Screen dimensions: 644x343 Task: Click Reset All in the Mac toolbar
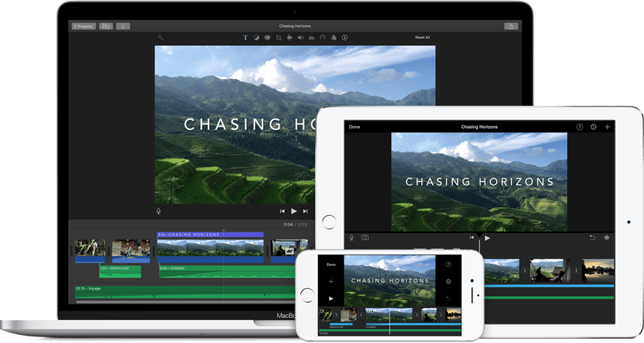pyautogui.click(x=423, y=37)
